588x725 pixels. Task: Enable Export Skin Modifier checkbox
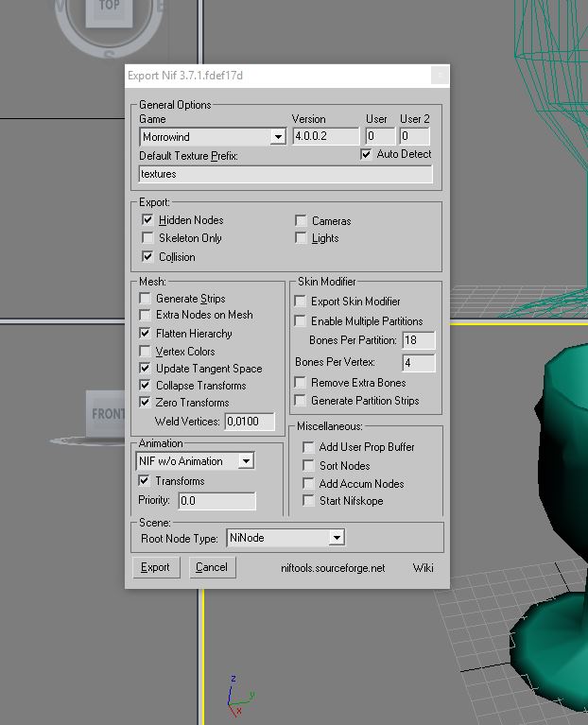[x=300, y=302]
